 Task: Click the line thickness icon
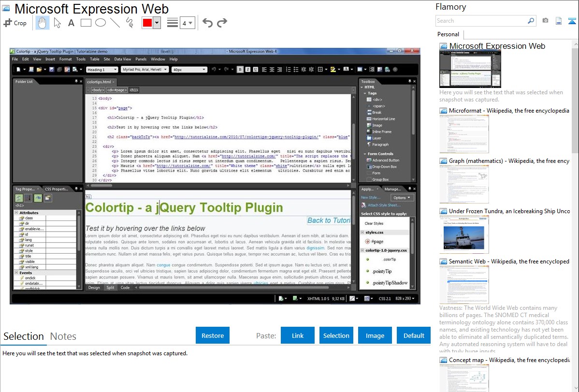pos(173,23)
